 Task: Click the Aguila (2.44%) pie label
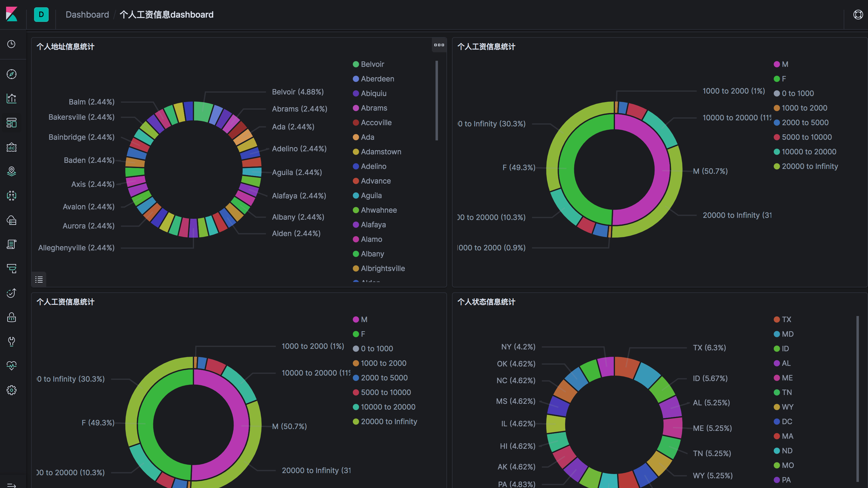click(297, 172)
